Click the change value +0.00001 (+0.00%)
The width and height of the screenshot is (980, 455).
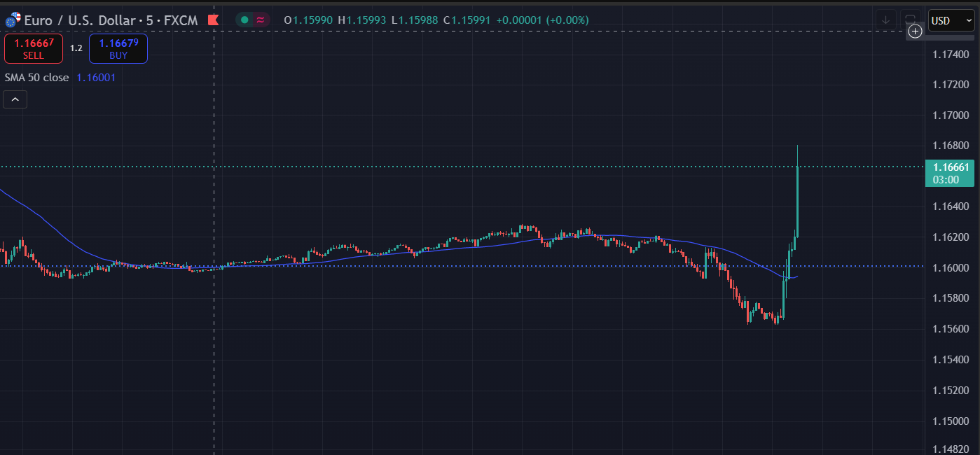point(543,20)
